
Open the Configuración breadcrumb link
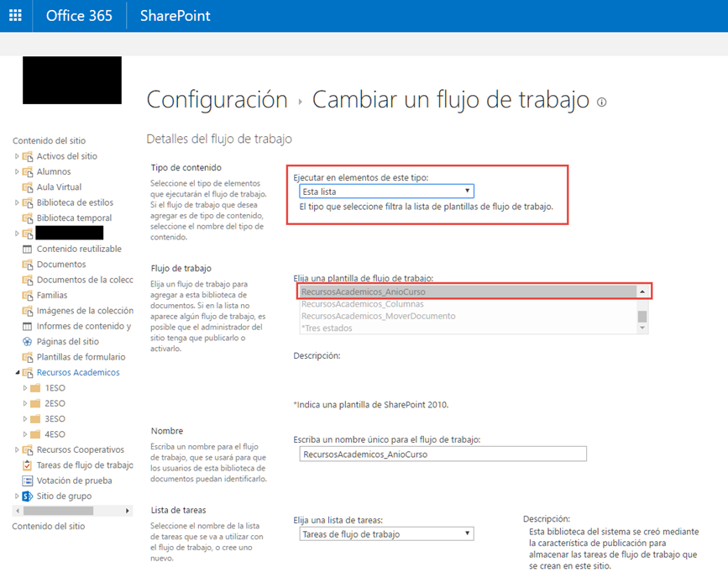(215, 99)
